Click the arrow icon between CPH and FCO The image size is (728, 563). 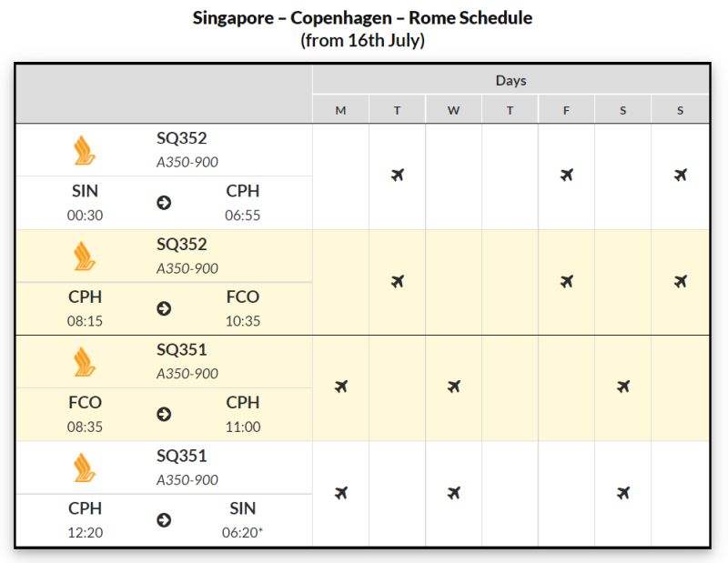coord(164,308)
